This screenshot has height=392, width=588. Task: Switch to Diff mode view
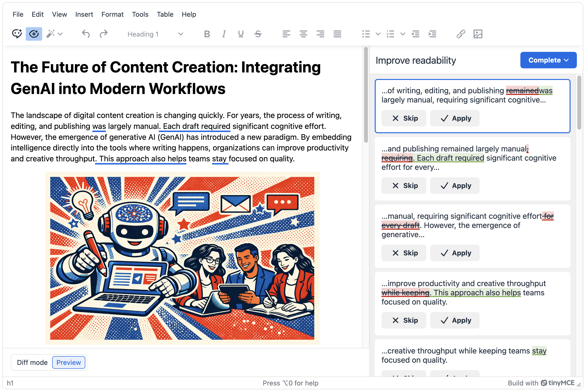pyautogui.click(x=32, y=362)
